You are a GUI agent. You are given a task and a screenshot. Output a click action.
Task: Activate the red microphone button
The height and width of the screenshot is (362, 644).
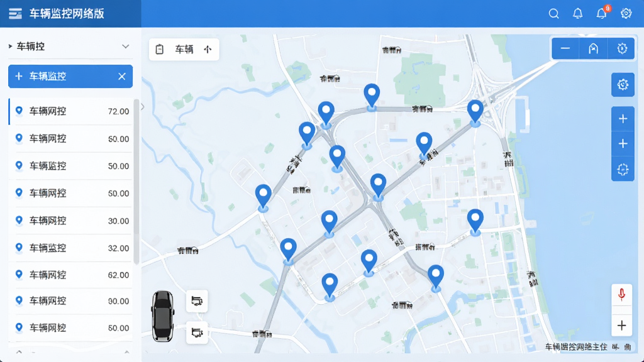(x=621, y=294)
